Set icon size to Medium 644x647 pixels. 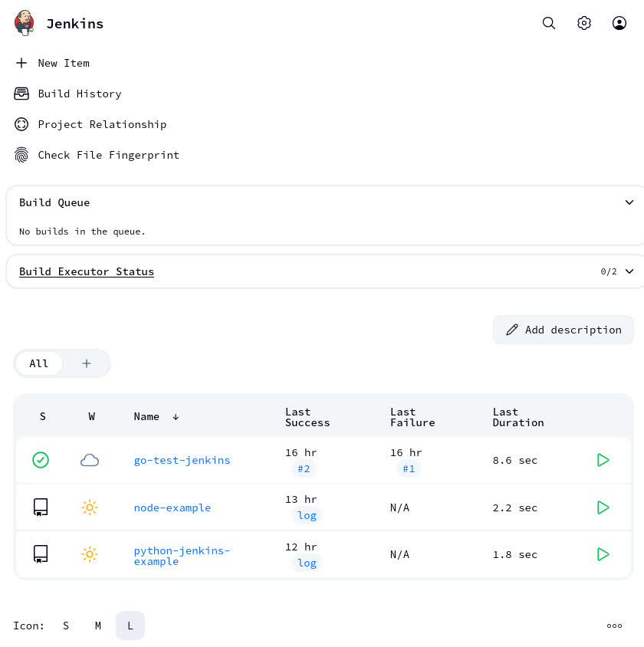[x=98, y=626]
